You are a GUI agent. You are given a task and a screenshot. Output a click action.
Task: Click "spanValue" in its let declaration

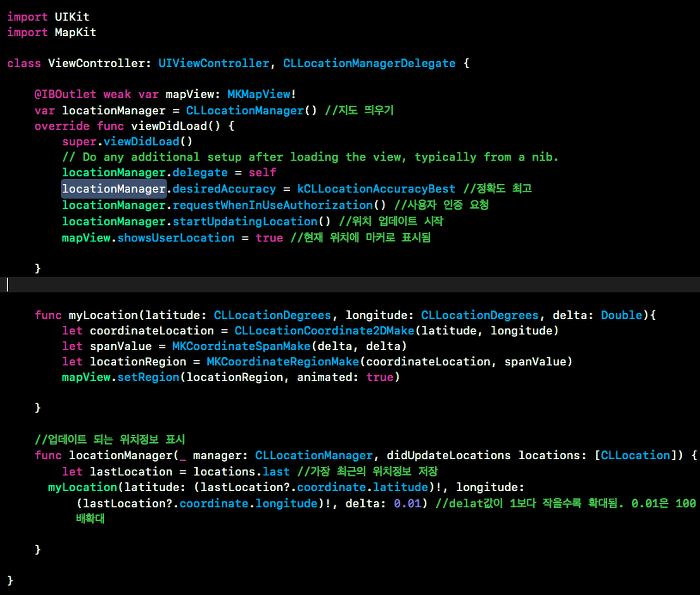point(121,347)
